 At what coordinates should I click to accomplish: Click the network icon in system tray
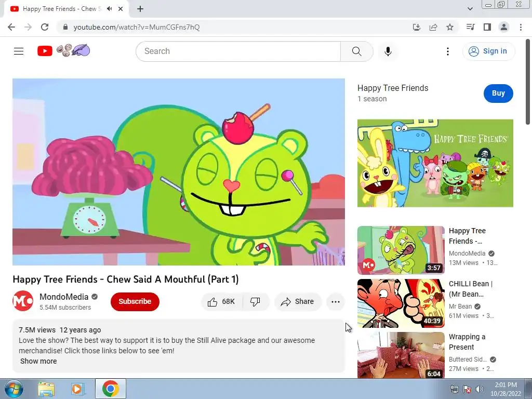[454, 389]
